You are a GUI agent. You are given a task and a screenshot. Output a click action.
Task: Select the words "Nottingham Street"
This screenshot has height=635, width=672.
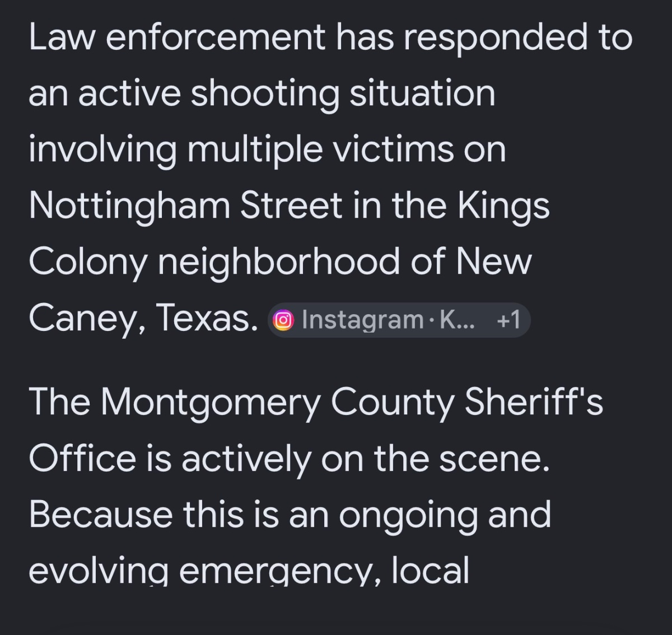(x=185, y=206)
